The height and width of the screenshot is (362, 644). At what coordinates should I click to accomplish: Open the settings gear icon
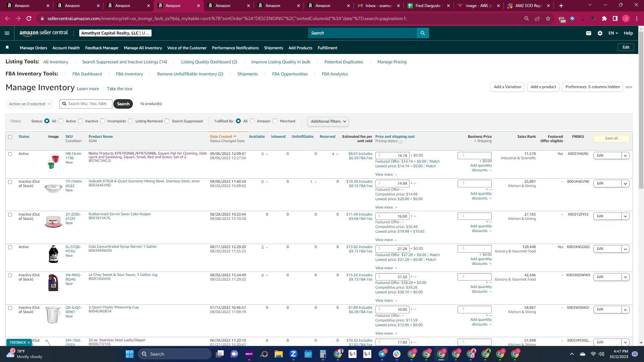click(600, 33)
